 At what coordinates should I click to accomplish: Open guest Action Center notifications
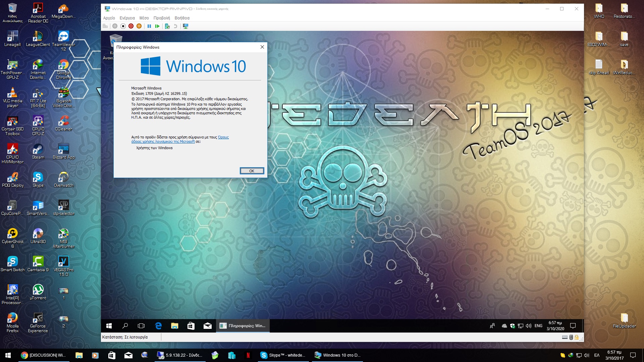pos(573,326)
